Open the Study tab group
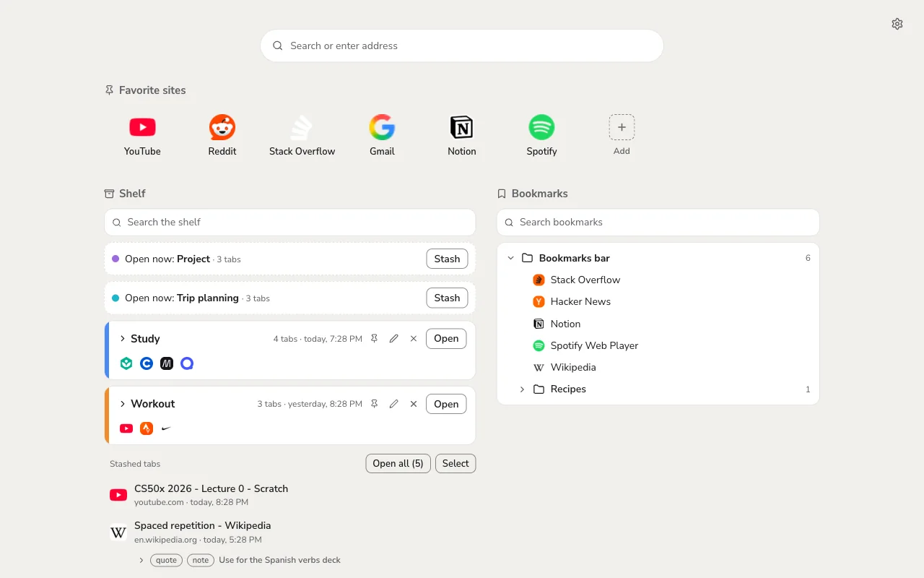 [x=446, y=338]
